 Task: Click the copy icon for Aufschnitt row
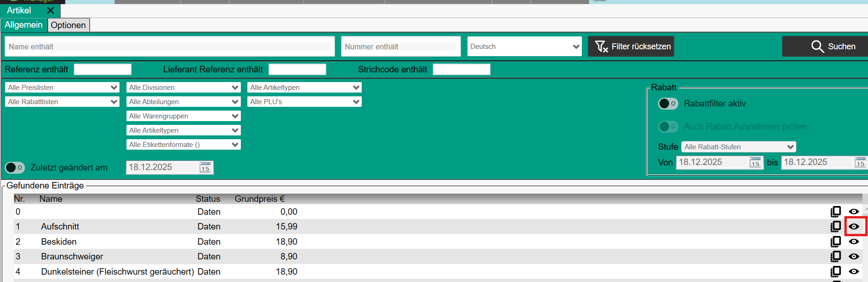pyautogui.click(x=835, y=226)
